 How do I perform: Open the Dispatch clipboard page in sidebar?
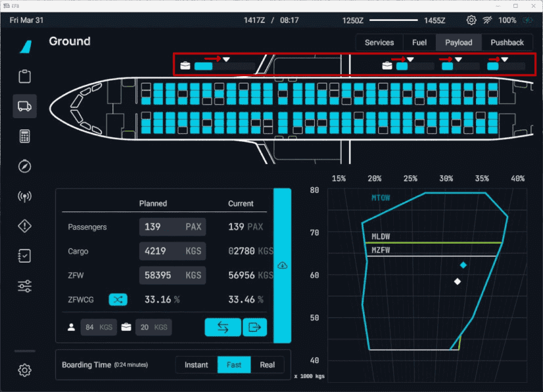pyautogui.click(x=25, y=76)
